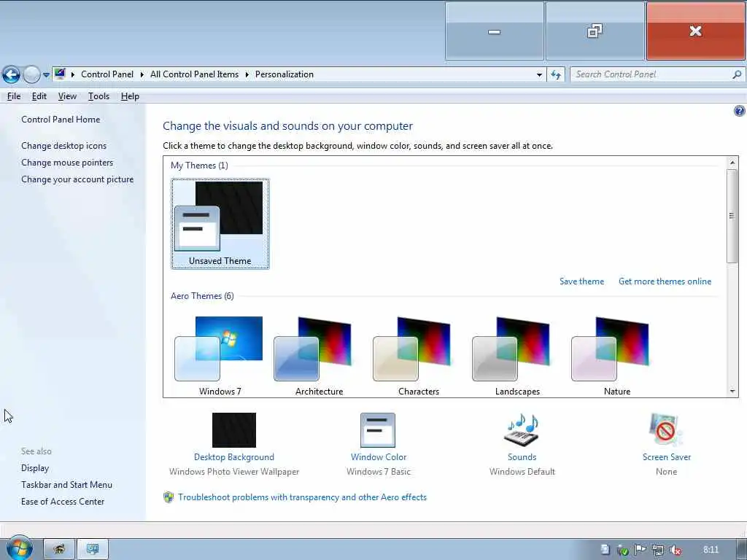Click the themes list scroll down arrow

pos(732,391)
